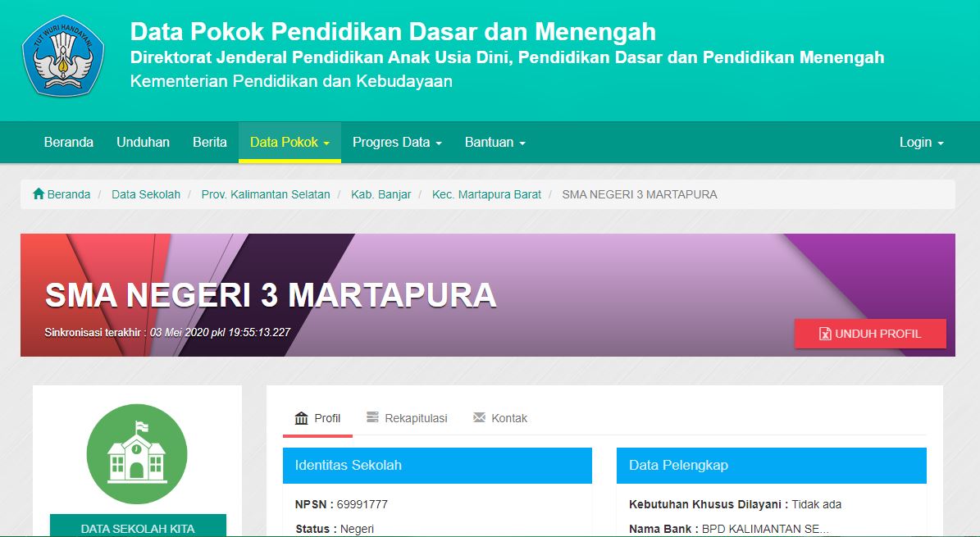Viewport: 980px width, 537px height.
Task: Go to Unduhan in the navigation bar
Action: tap(143, 142)
